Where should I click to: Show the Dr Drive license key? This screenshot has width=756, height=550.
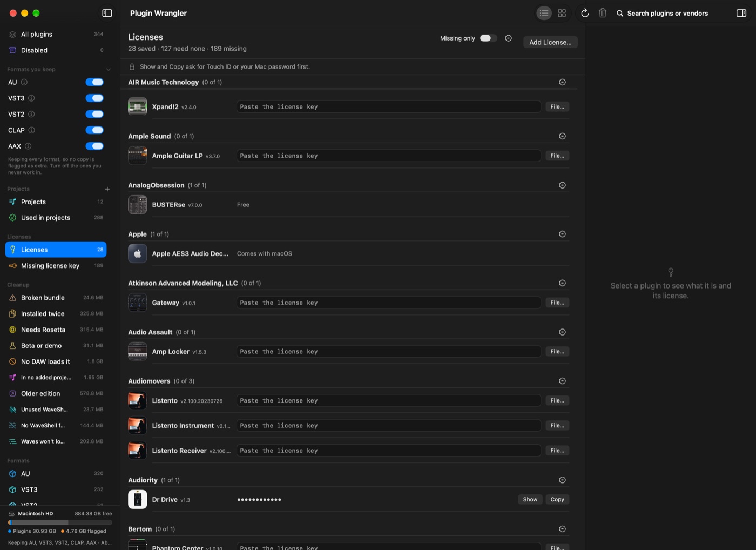[x=530, y=499]
